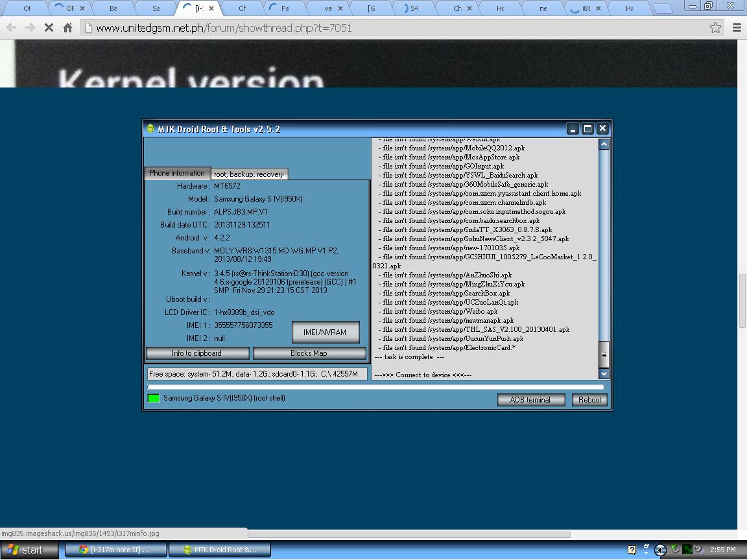
Task: Switch to the 'S4' browser tab
Action: click(x=414, y=8)
